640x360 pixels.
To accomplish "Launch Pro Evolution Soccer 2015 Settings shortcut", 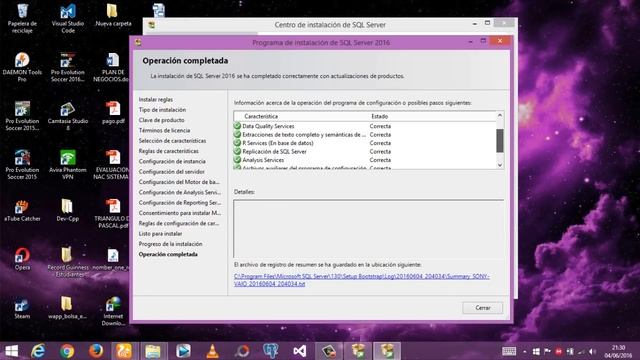I will coord(22,116).
